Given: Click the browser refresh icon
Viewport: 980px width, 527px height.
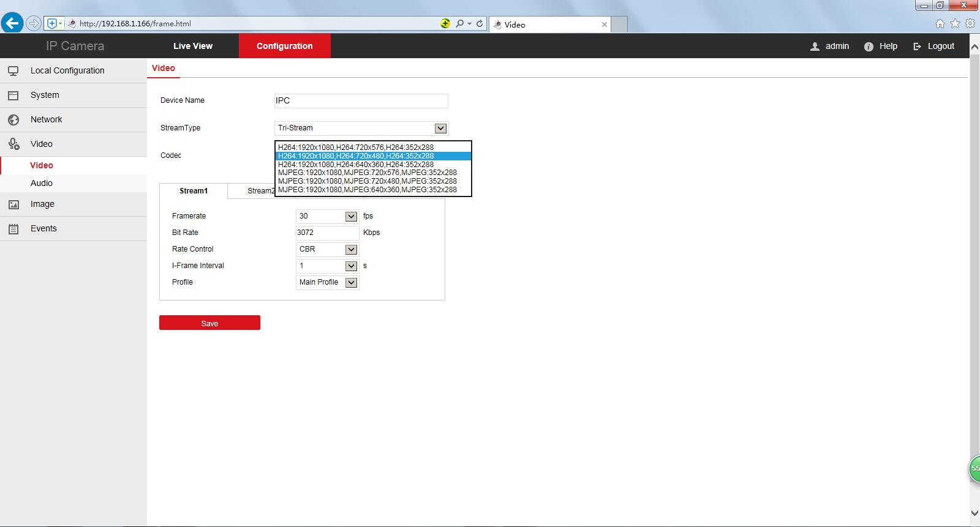Looking at the screenshot, I should [480, 24].
